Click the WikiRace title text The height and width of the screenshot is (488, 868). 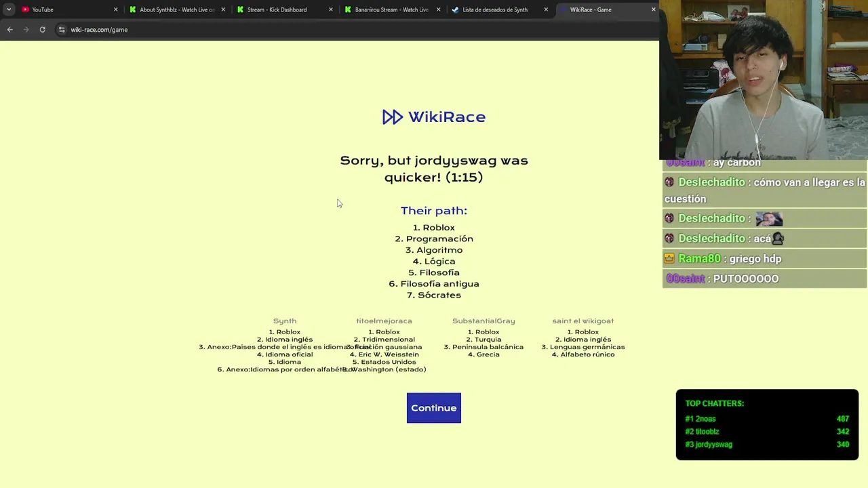(x=447, y=117)
